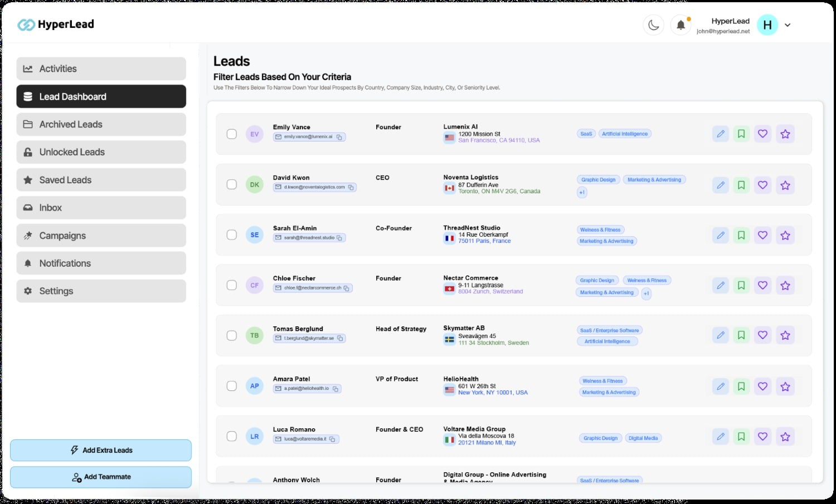Copy Tomas Berglund's email icon
The height and width of the screenshot is (504, 836).
tap(339, 338)
